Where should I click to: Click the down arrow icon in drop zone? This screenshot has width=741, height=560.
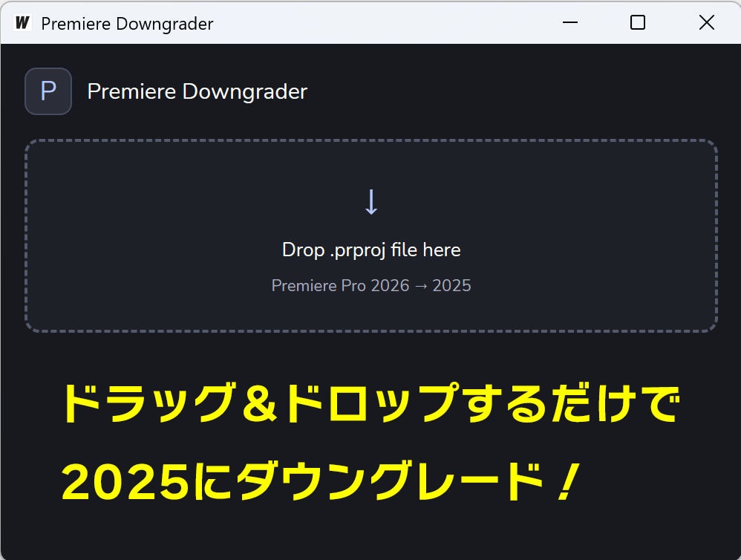pos(371,202)
